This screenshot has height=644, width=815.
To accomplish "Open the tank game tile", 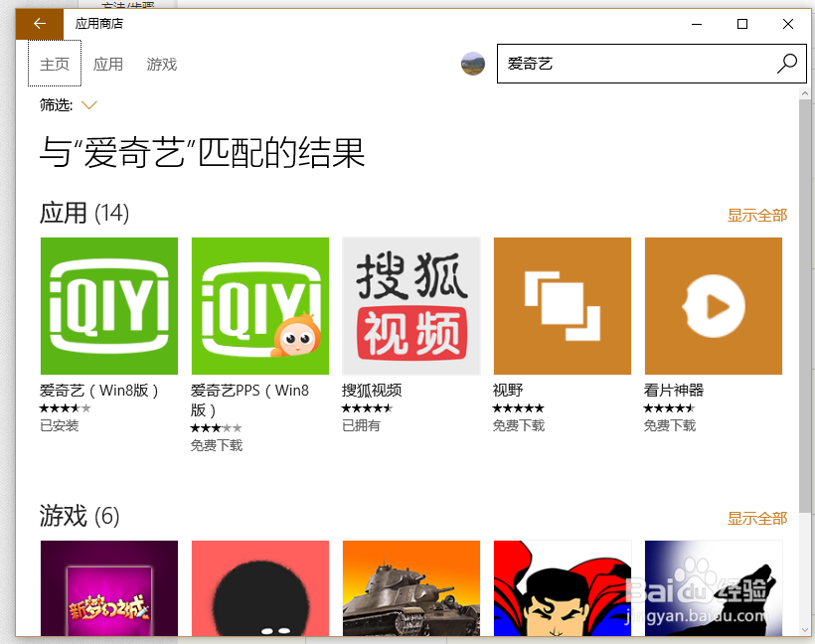I will (411, 588).
